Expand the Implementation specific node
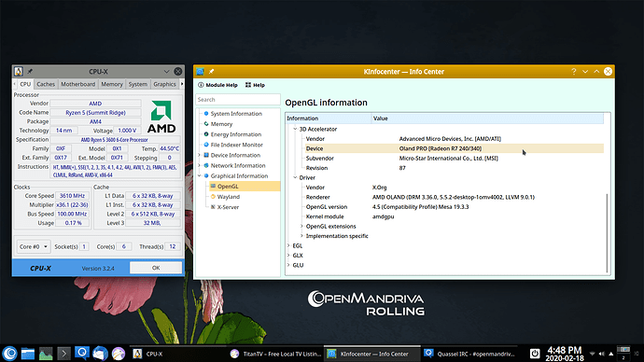Screen dimensions: 644x362 301,236
